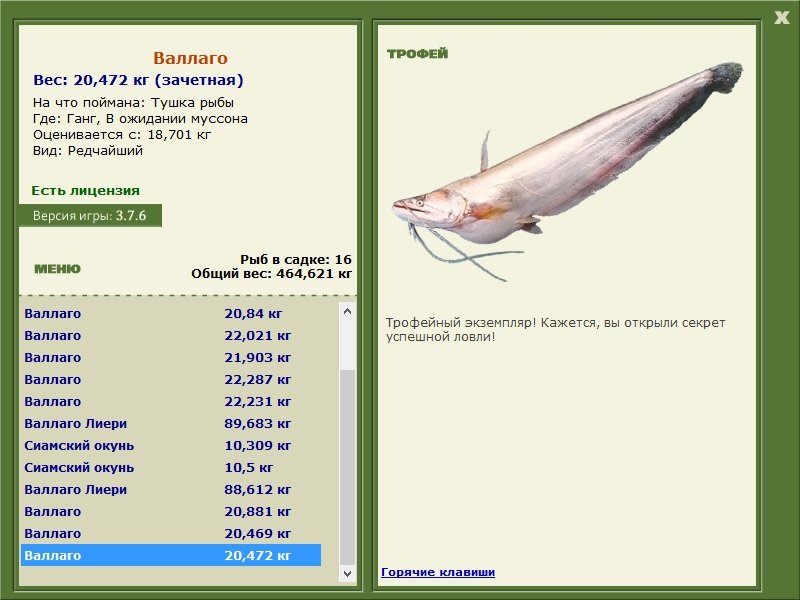Select Валлаго 20,469 кг row
This screenshot has width=800, height=600.
click(x=171, y=533)
